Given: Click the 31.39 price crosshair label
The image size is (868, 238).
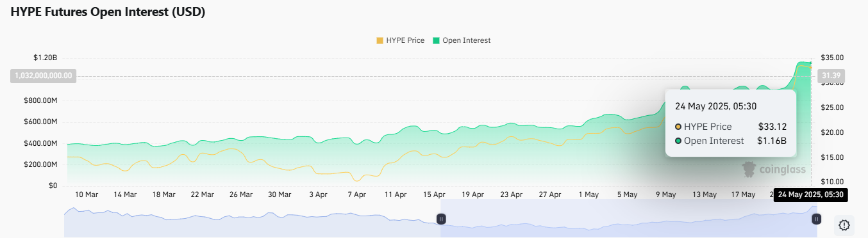Looking at the screenshot, I should tap(831, 76).
